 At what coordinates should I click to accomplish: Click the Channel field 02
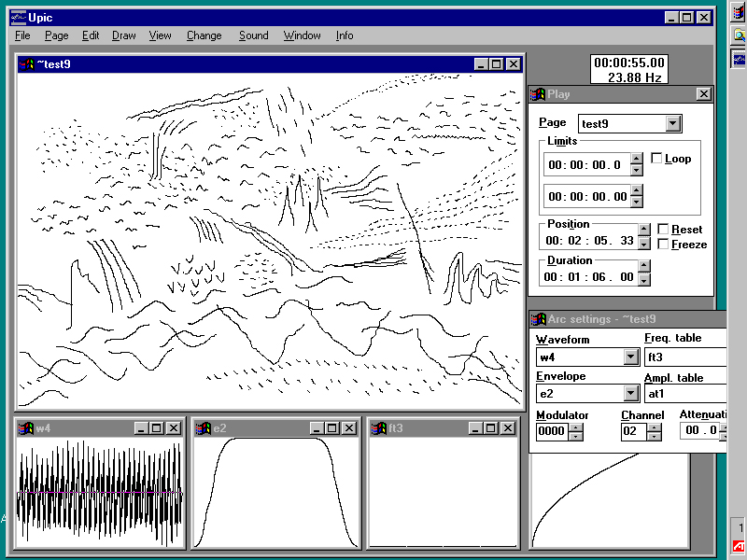[635, 431]
